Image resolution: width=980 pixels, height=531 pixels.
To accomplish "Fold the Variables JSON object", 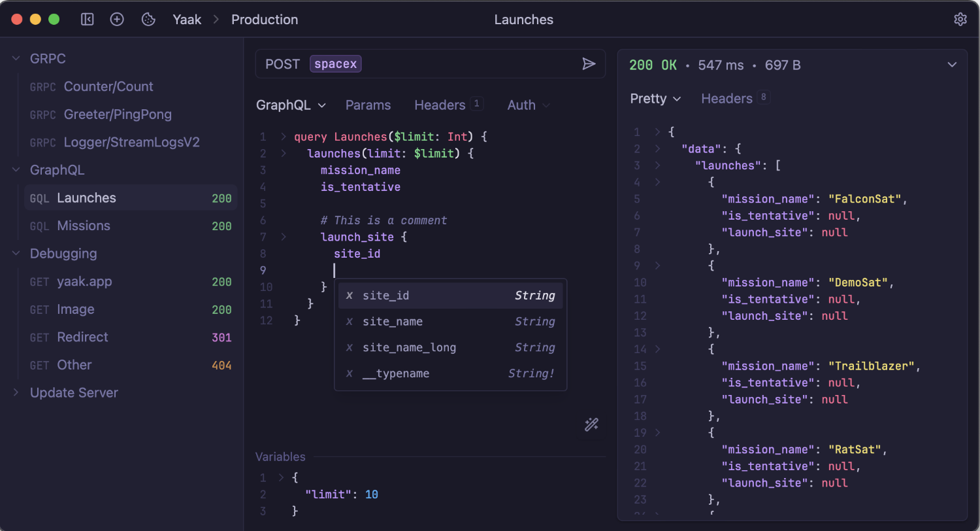I will 282,477.
